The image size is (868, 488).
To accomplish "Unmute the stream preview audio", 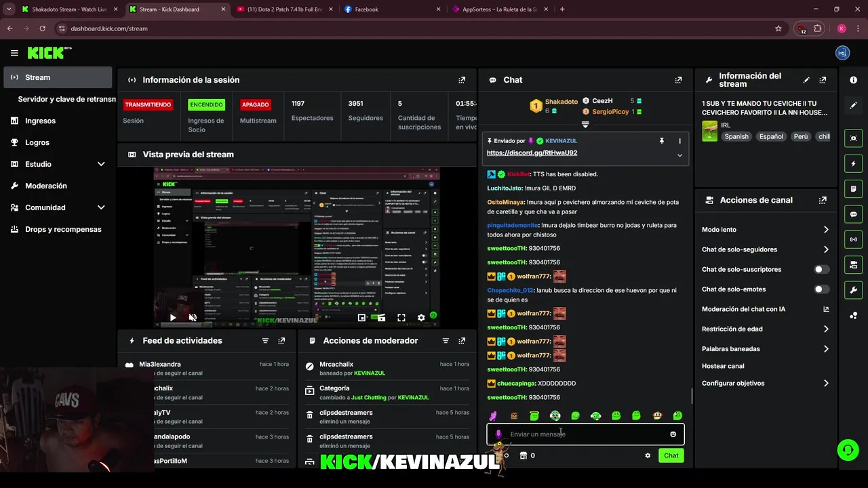I will point(193,317).
